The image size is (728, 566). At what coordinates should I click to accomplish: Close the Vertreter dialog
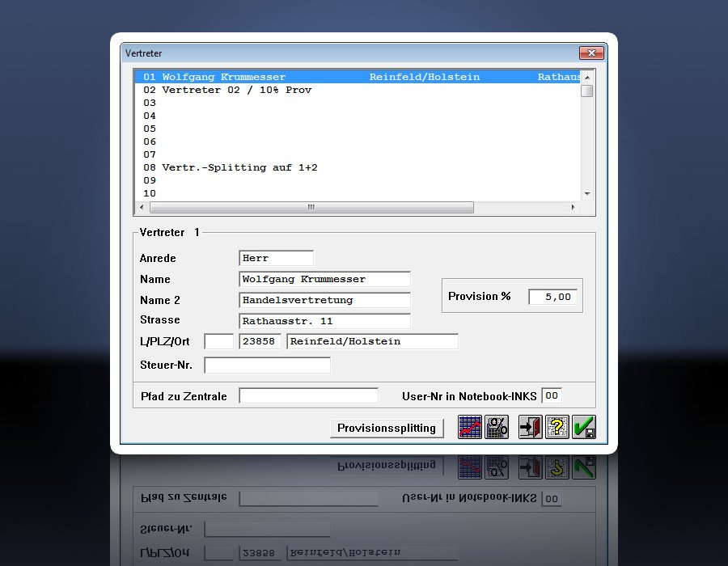[x=591, y=53]
